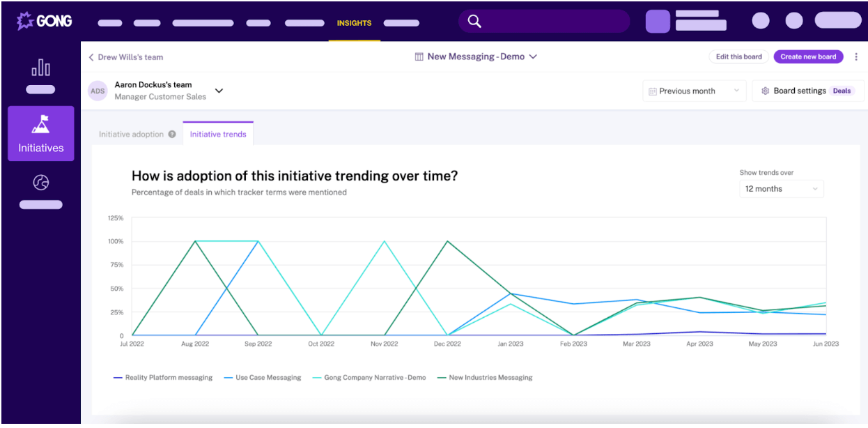Click the "Percentage of deals" chart subtitle

(239, 192)
